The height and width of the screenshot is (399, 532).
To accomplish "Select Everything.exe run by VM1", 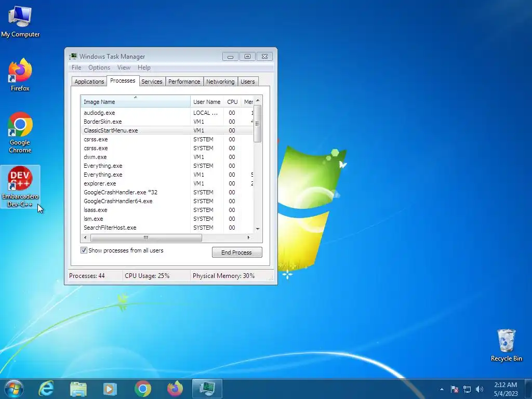I will (x=167, y=175).
